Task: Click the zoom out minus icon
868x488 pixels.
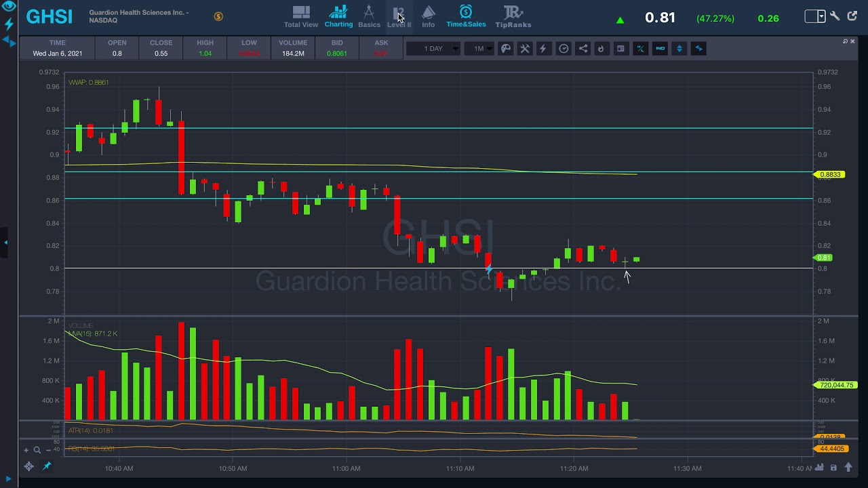Action: 49,450
